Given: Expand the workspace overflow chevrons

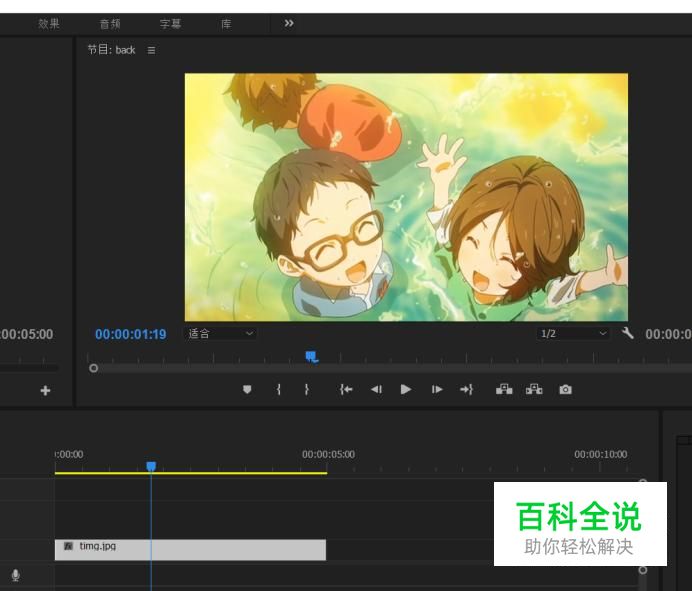Looking at the screenshot, I should (x=289, y=23).
